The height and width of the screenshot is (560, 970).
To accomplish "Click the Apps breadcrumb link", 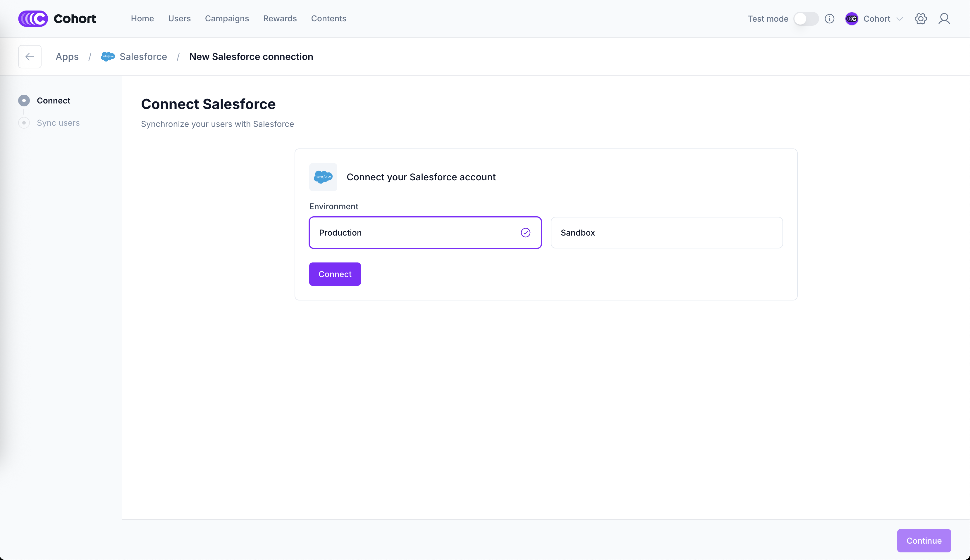I will point(67,56).
